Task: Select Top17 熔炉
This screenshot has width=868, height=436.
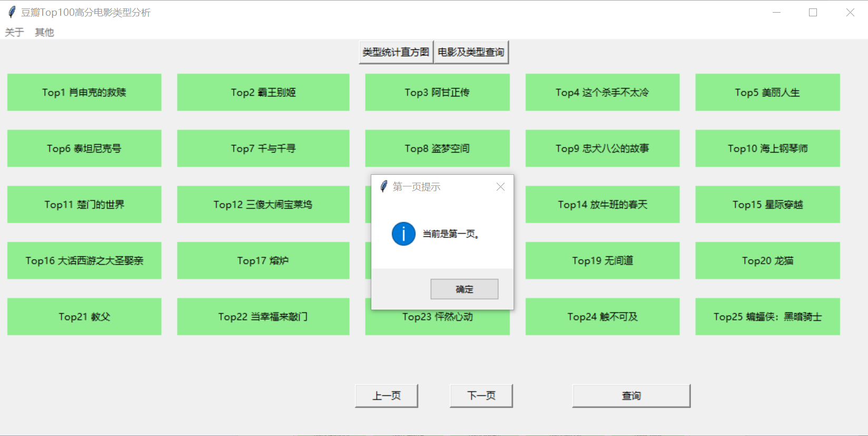Action: [x=263, y=261]
